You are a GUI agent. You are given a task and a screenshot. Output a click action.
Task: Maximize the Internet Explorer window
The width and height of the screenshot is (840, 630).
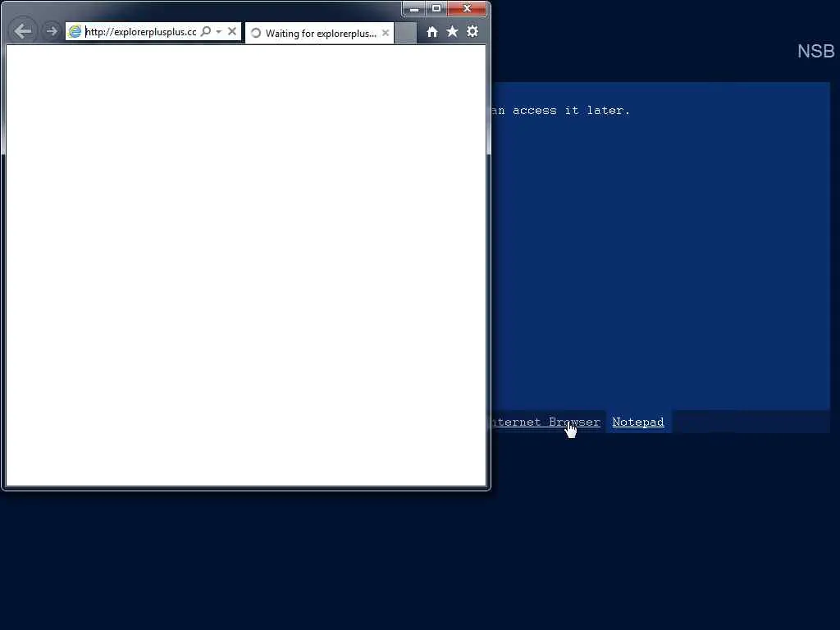(436, 8)
